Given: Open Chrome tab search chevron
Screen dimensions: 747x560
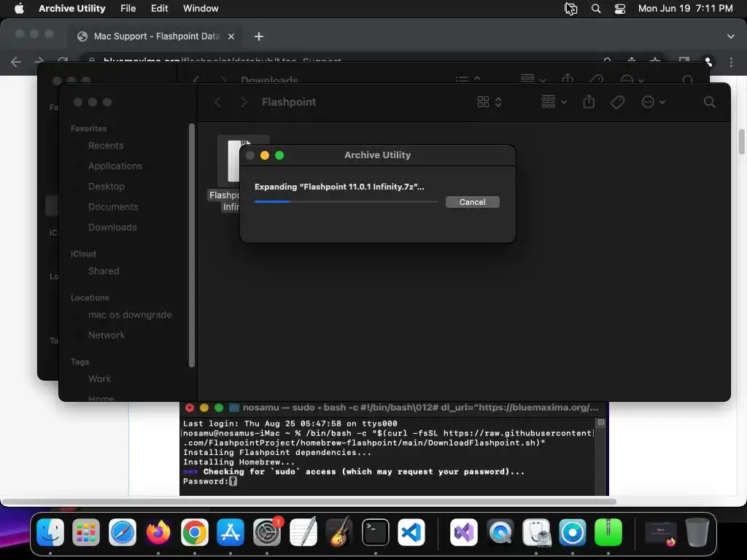Looking at the screenshot, I should click(x=730, y=36).
